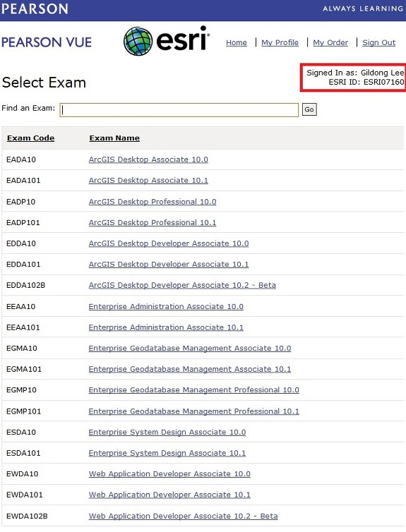
Task: Click the Find an Exam label
Action: click(x=28, y=108)
